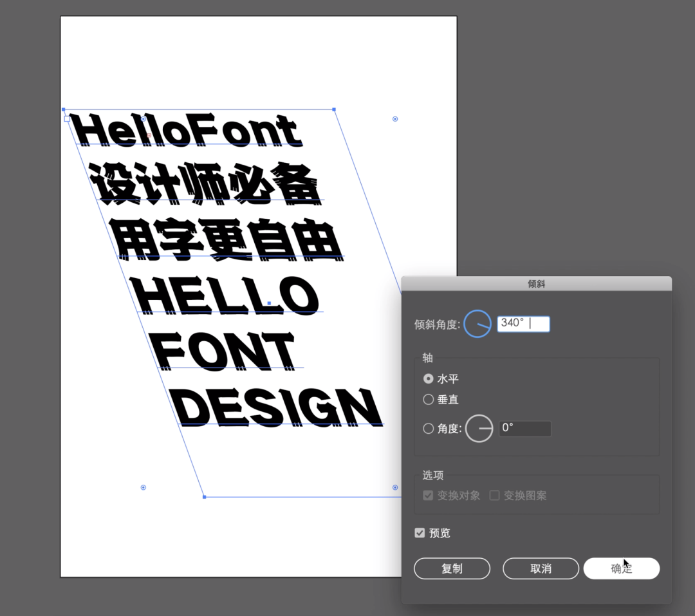Click the HelloFont text line
The image size is (695, 616).
click(x=187, y=131)
